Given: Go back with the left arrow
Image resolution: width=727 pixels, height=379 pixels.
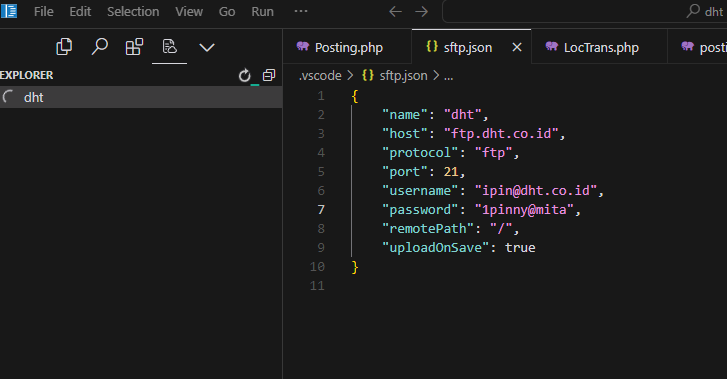Looking at the screenshot, I should (x=395, y=12).
